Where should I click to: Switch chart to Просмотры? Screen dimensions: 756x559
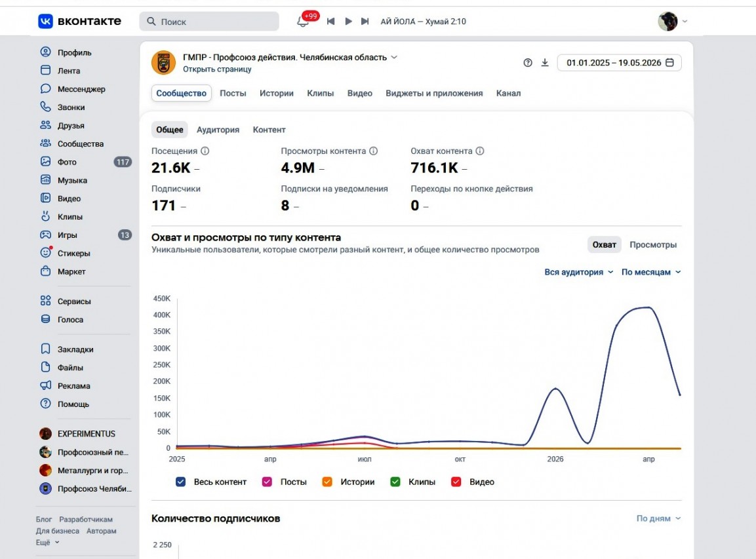[x=653, y=244]
